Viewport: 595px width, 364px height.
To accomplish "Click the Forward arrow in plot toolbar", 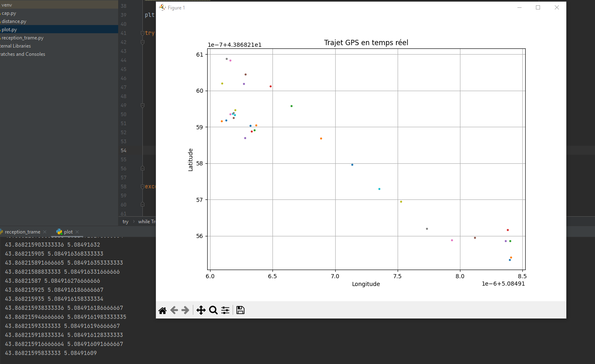I will (185, 310).
